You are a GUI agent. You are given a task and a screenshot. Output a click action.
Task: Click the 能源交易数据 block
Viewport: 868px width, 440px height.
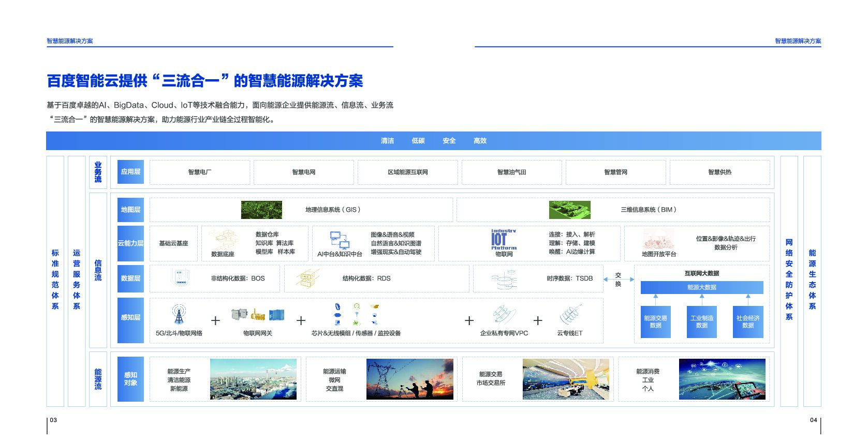click(656, 322)
